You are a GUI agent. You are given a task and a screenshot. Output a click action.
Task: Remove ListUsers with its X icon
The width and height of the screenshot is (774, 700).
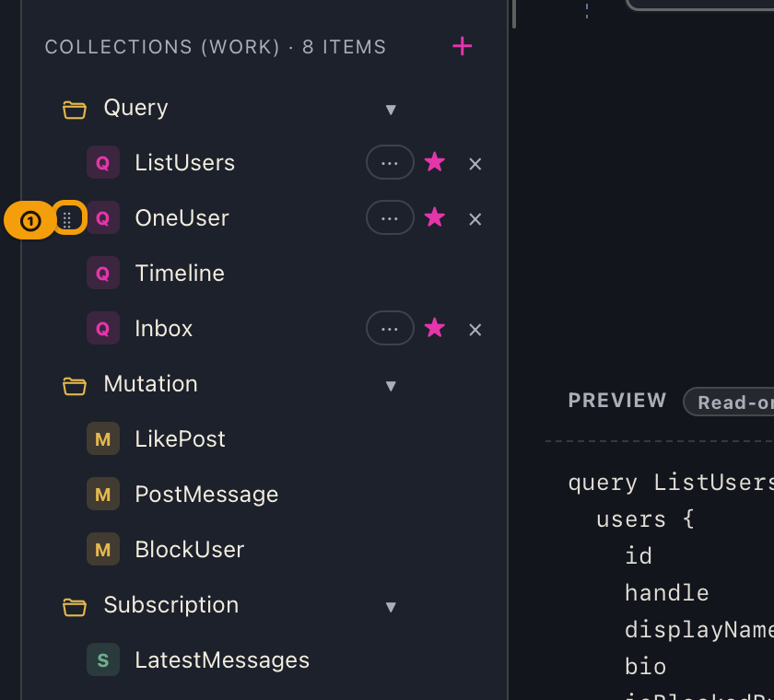click(x=475, y=164)
